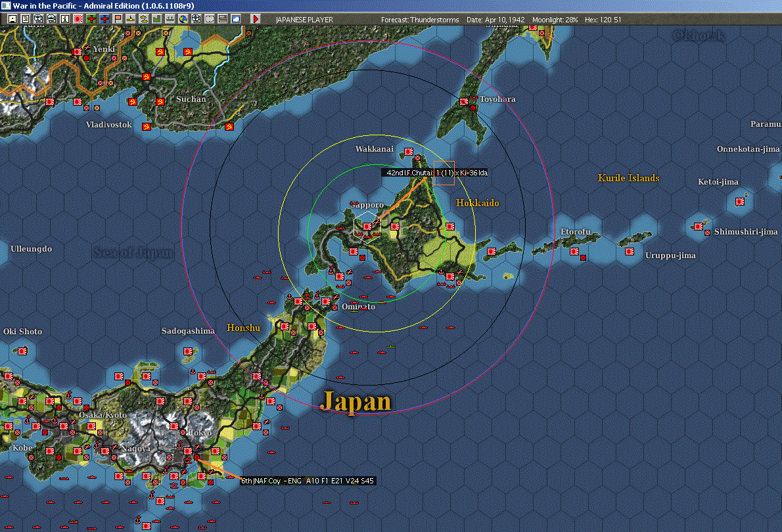782x532 pixels.
Task: Select the red plane on green icon
Action: (91, 19)
